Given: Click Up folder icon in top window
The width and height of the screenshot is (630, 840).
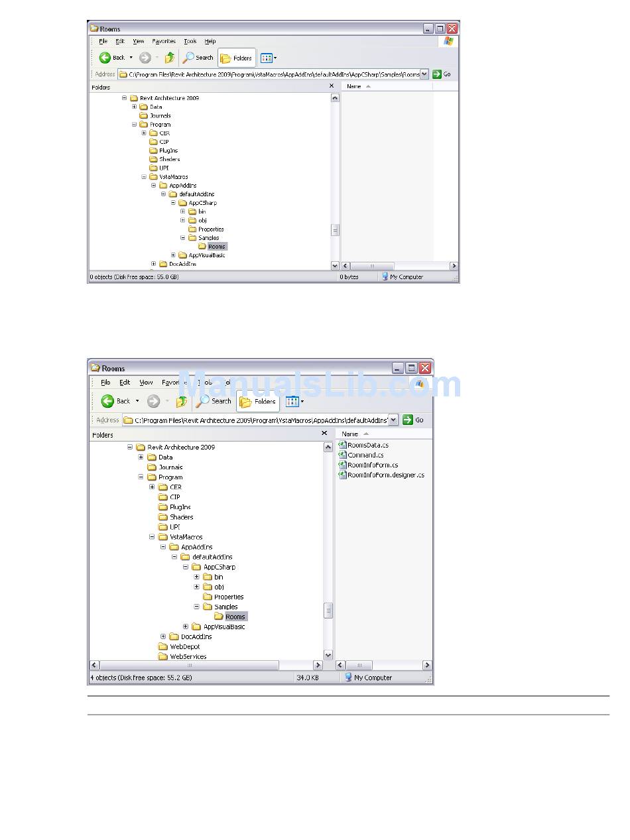Looking at the screenshot, I should pyautogui.click(x=170, y=58).
